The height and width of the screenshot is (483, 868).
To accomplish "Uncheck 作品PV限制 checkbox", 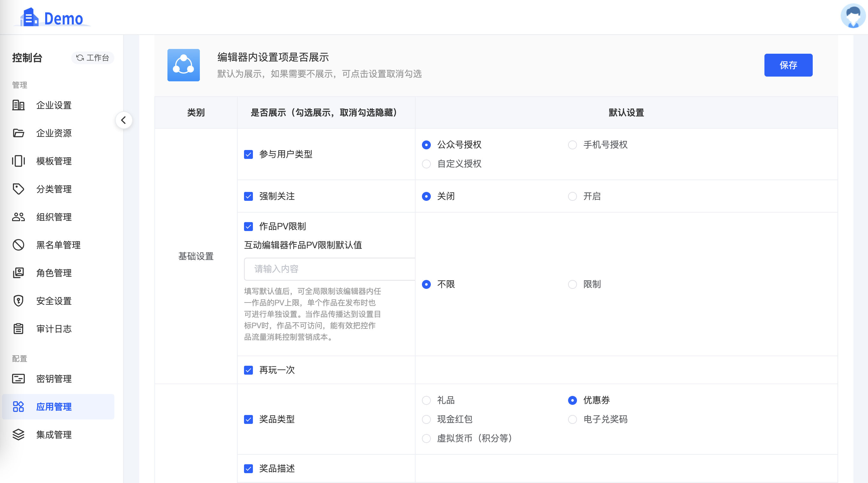I will coord(248,227).
